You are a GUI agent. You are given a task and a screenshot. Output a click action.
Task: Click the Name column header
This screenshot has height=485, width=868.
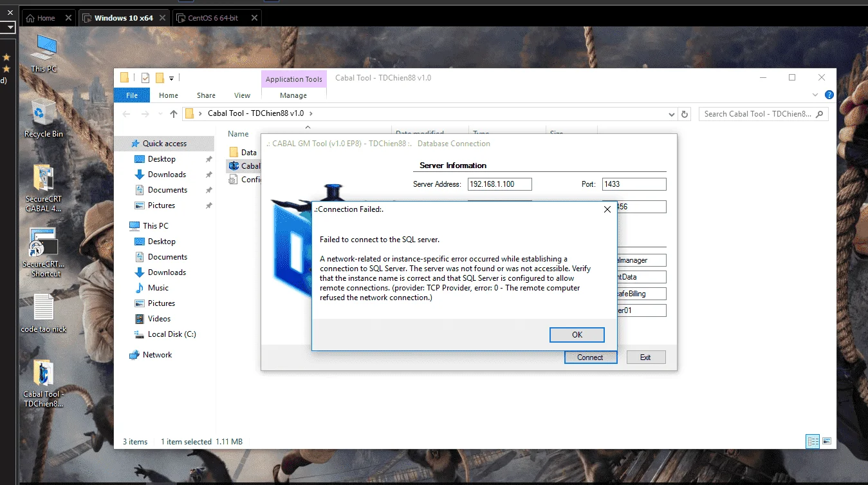coord(238,134)
